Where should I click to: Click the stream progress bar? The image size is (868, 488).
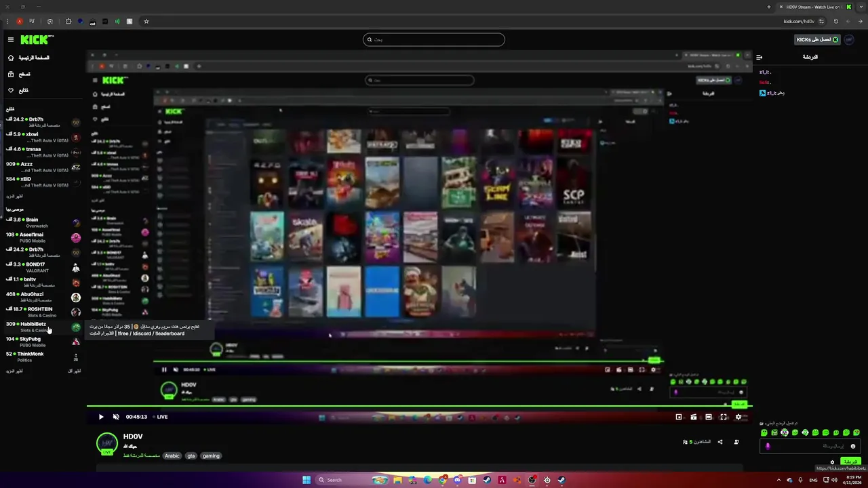click(x=419, y=407)
